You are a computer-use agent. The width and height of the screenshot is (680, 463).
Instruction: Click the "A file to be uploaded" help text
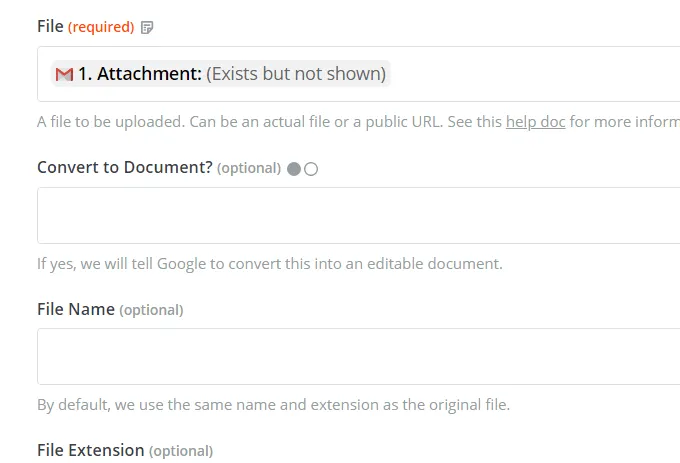tap(200, 122)
